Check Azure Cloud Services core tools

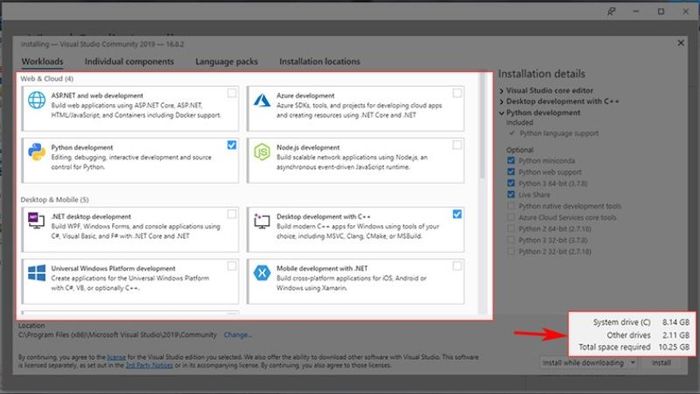511,217
